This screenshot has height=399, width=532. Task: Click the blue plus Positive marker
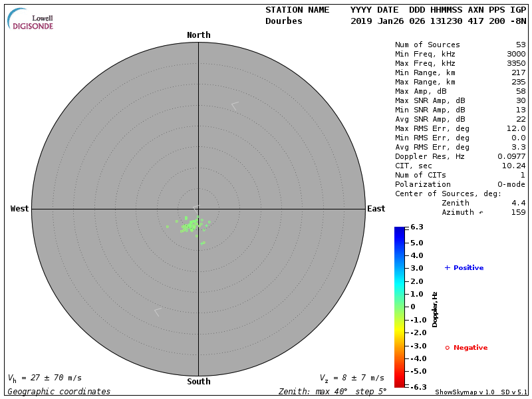448,268
